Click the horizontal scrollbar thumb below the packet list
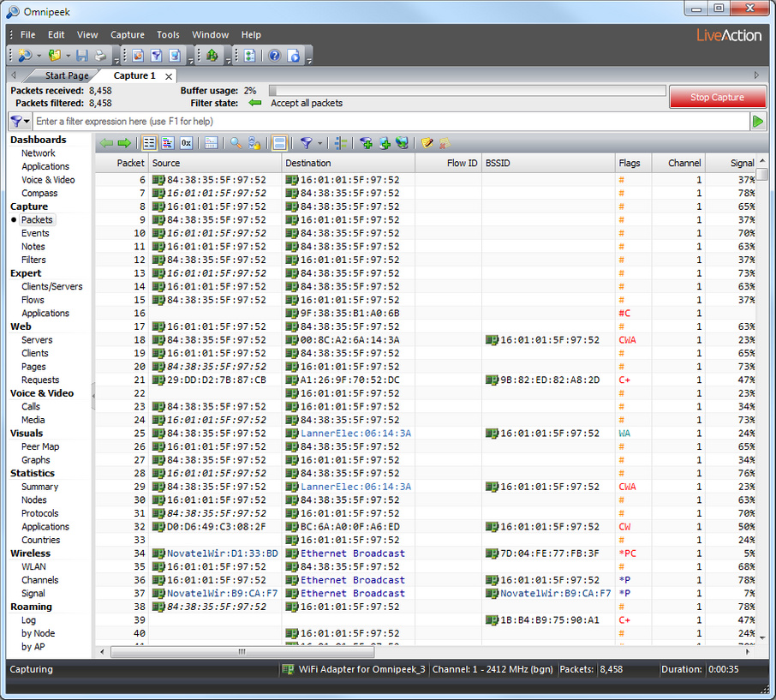The width and height of the screenshot is (776, 700). pos(242,652)
